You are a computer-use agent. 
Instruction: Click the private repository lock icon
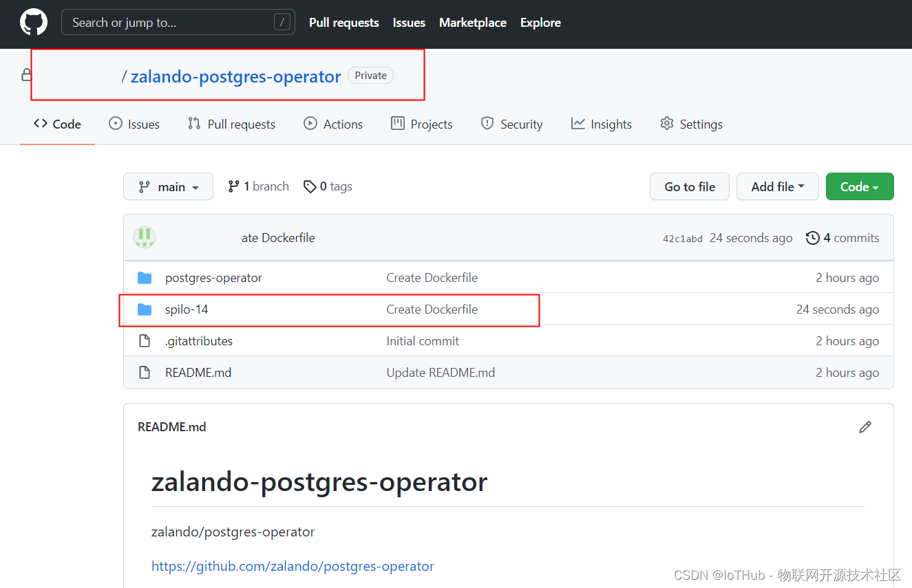(x=26, y=74)
